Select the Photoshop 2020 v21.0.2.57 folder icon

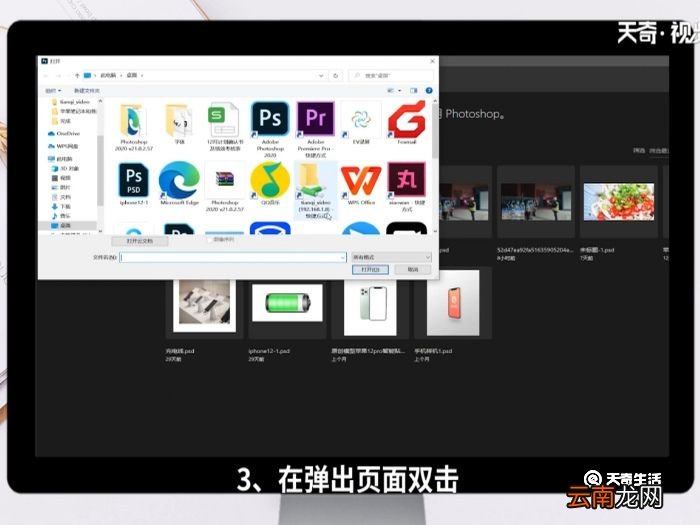(133, 121)
